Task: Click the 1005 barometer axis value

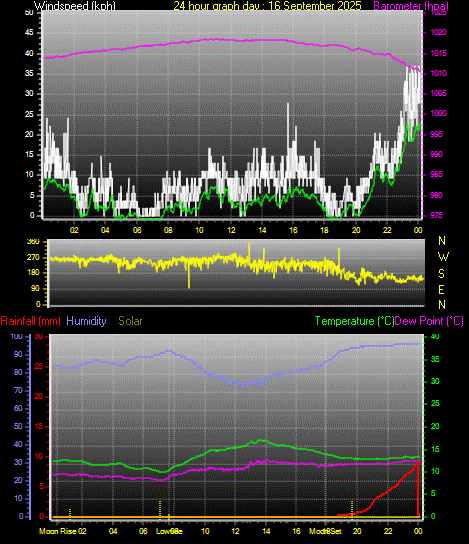Action: pos(438,94)
